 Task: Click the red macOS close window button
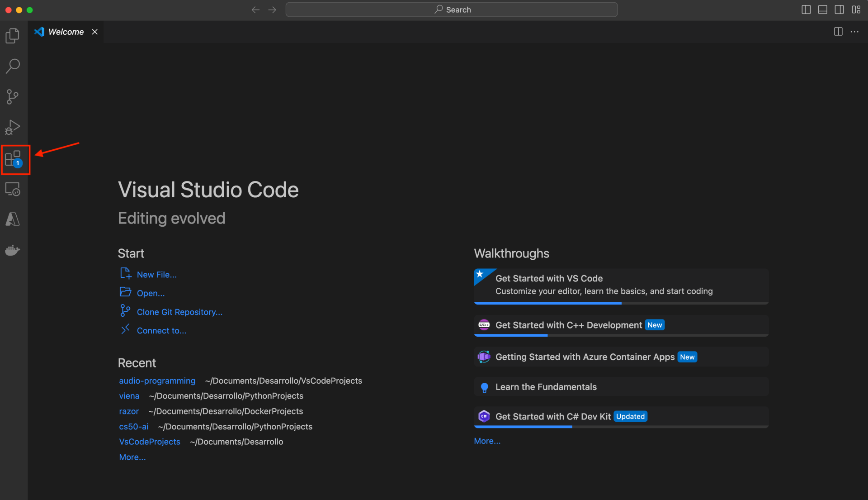point(8,10)
